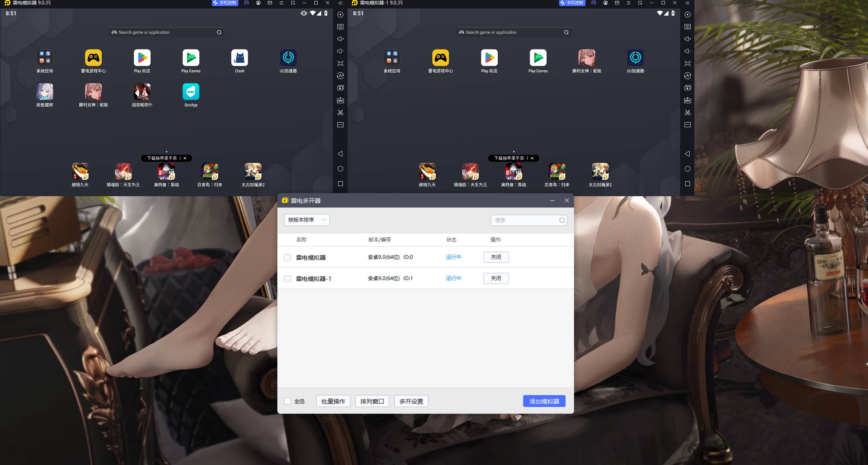Collapse the right emulator sidebar with double chevron
Viewport: 868px width, 465px height.
687,3
